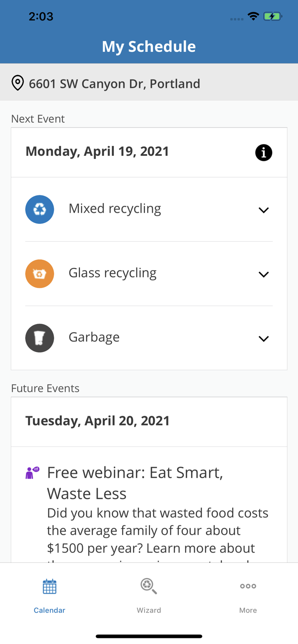The image size is (298, 644).
Task: Open the More tab
Action: pyautogui.click(x=248, y=596)
